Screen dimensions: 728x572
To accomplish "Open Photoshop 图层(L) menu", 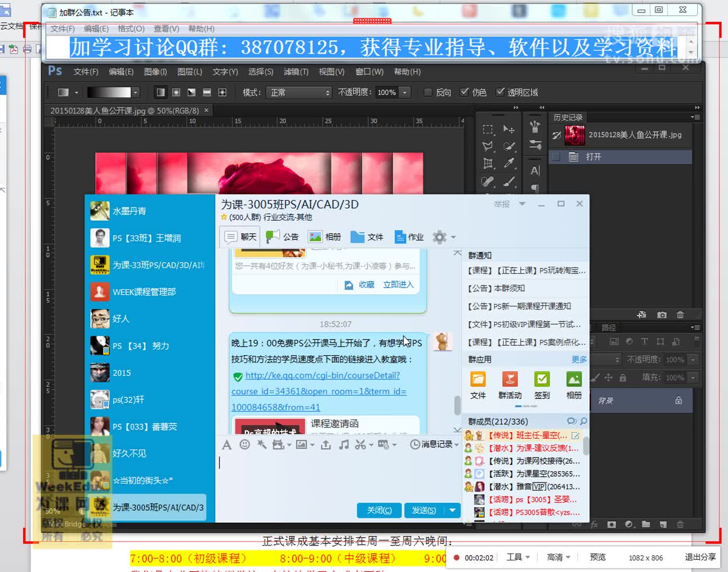I will 190,71.
